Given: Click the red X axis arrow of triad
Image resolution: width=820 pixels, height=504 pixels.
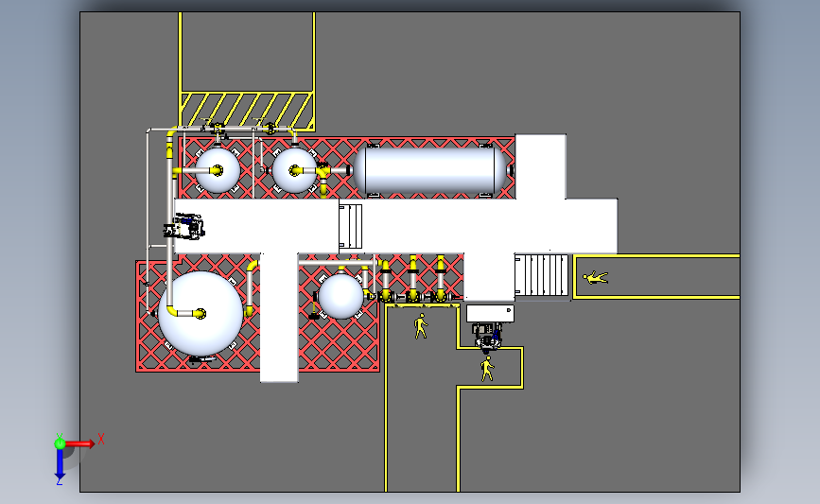Looking at the screenshot, I should point(79,443).
